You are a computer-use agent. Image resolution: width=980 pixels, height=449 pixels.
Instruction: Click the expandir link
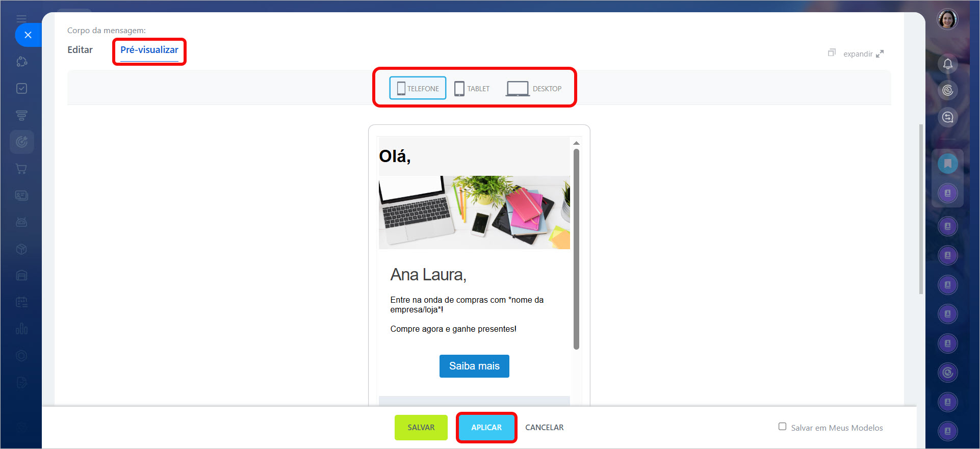[x=858, y=54]
